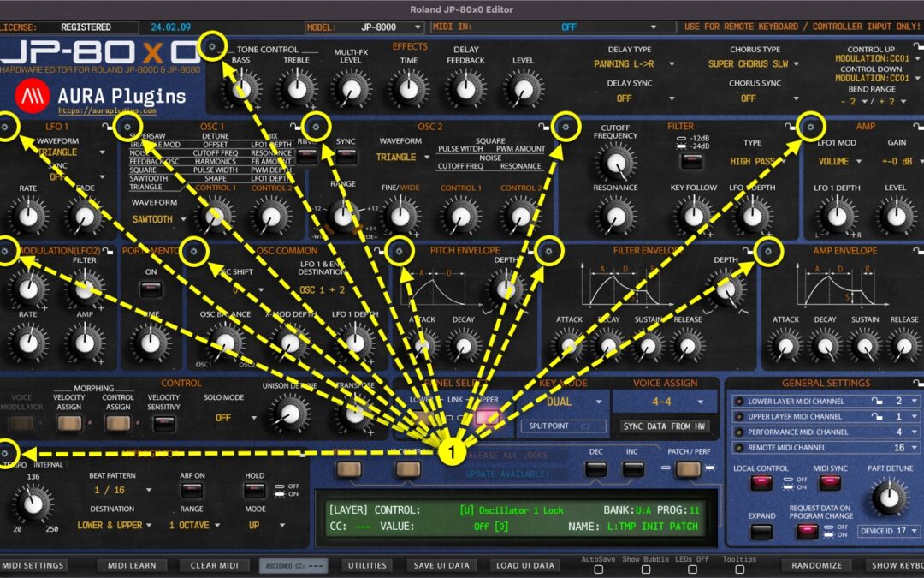Image resolution: width=924 pixels, height=578 pixels.
Task: Enable the Local Control switch
Action: click(761, 482)
